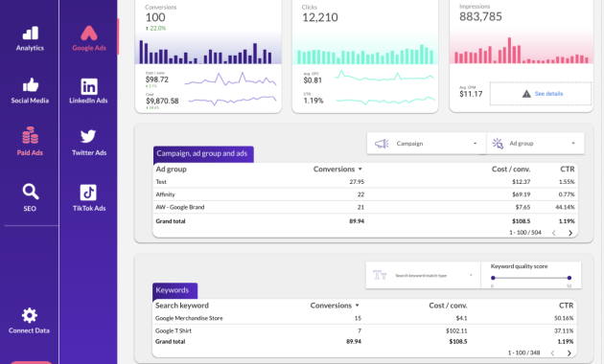This screenshot has height=364, width=604.
Task: Click the $0.81 average CPC value
Action: (x=313, y=80)
